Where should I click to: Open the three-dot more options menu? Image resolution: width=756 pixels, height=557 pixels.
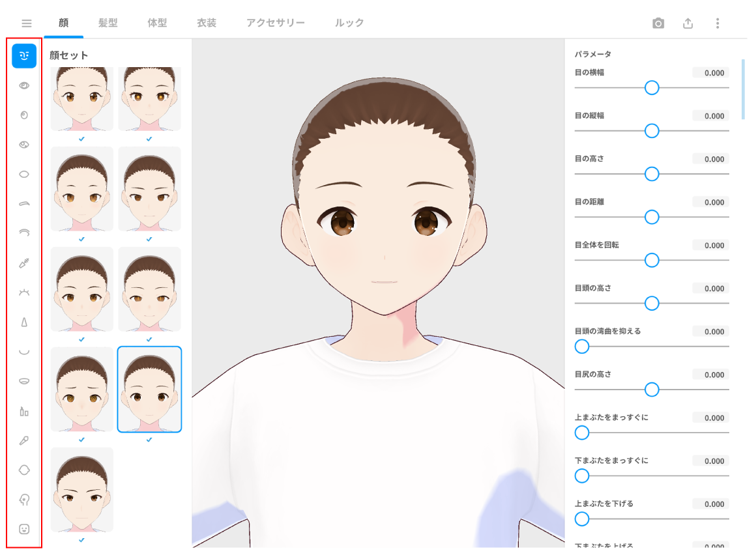tap(718, 23)
